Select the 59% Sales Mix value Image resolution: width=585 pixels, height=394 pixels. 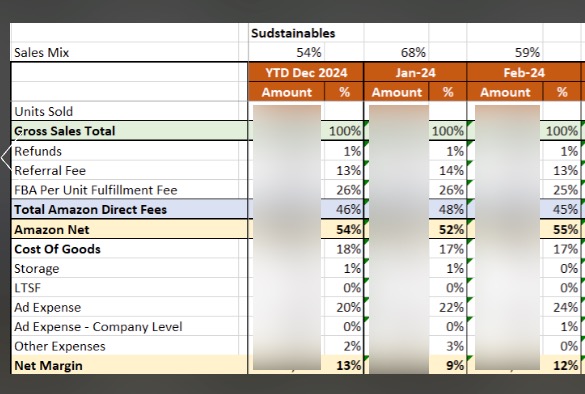pyautogui.click(x=527, y=53)
